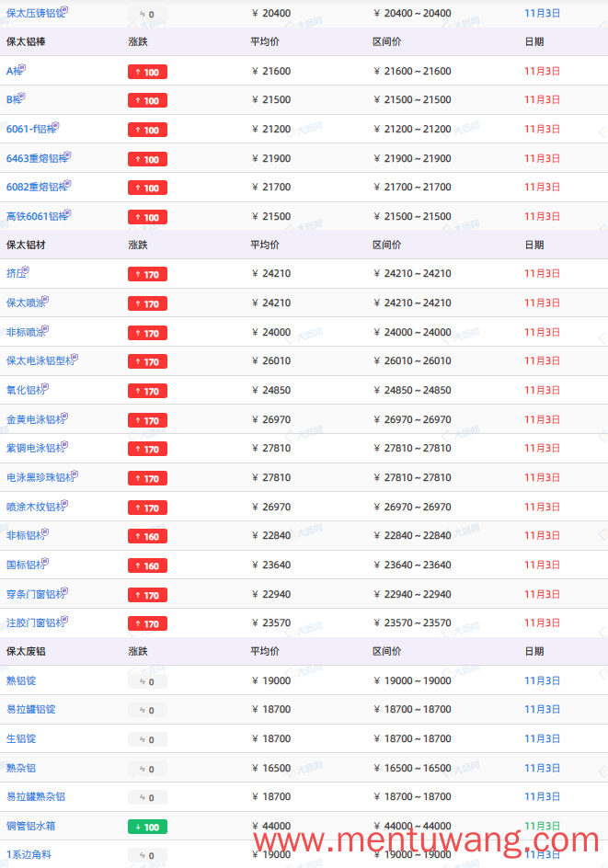
Task: Click the range price ¥ 20400 ~ 20400
Action: coord(412,13)
